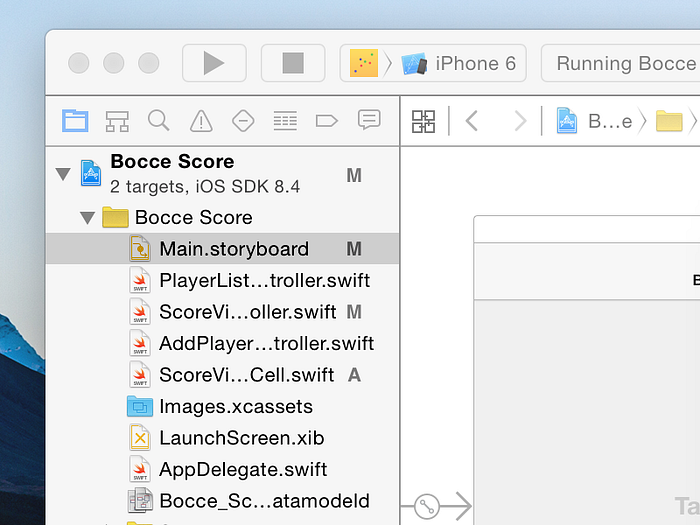The image size is (700, 525).
Task: Open the Bocce Score scheme selector icon
Action: click(364, 63)
